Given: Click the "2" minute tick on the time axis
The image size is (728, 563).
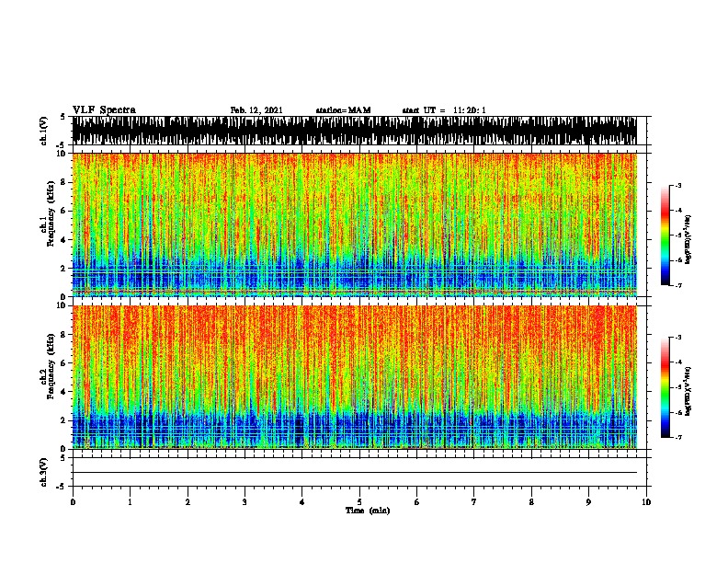Looking at the screenshot, I should click(x=188, y=502).
